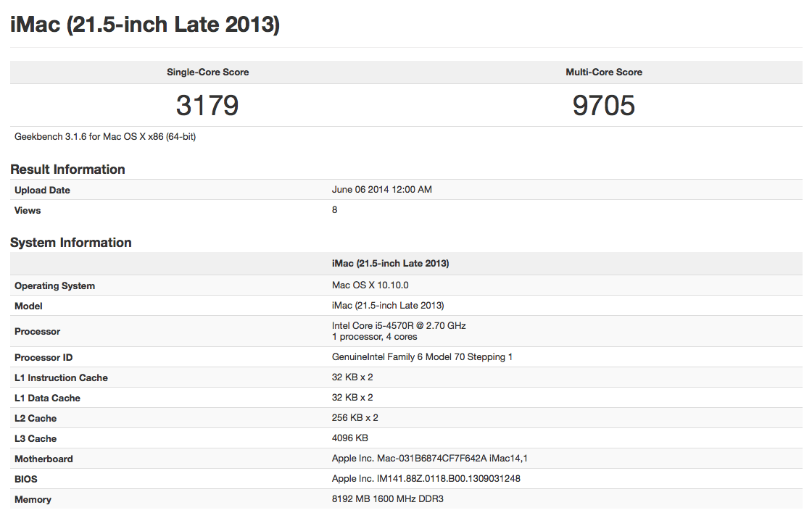Click the 'Memory' row label
The height and width of the screenshot is (518, 812).
(33, 499)
